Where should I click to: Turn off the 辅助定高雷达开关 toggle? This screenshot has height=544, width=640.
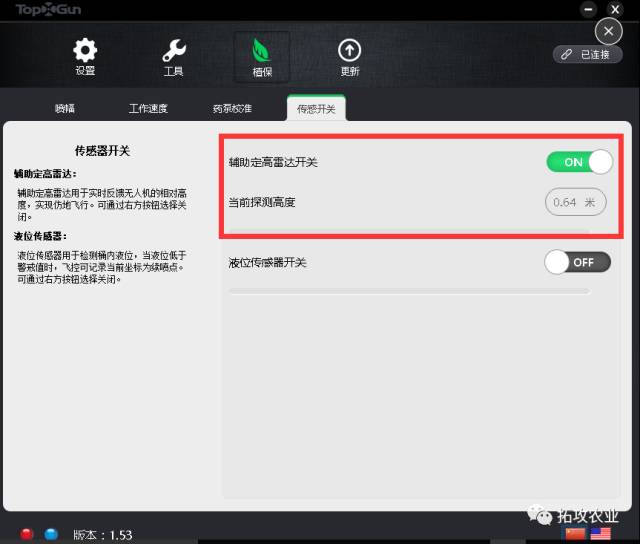point(579,162)
